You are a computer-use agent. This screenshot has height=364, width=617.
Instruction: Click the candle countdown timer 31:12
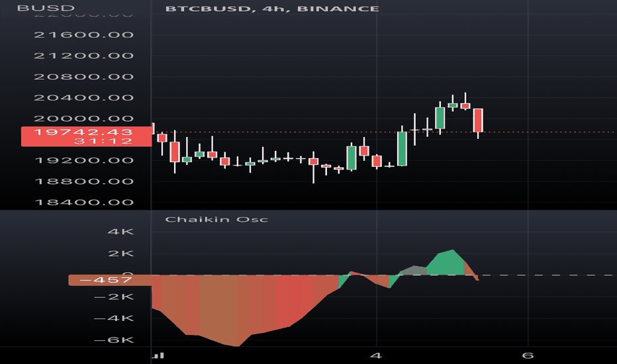tap(103, 141)
